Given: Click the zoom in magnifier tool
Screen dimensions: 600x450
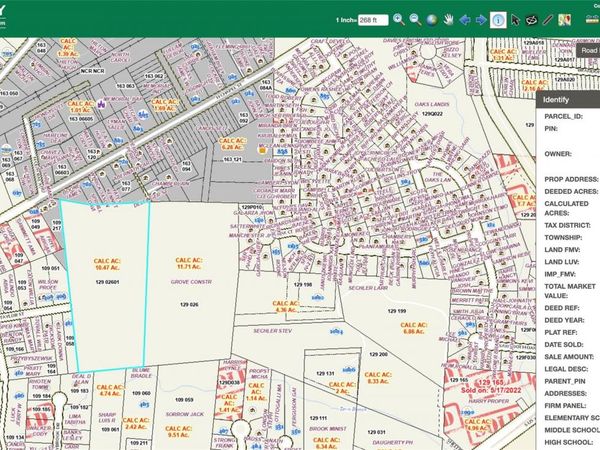Looking at the screenshot, I should coord(398,19).
